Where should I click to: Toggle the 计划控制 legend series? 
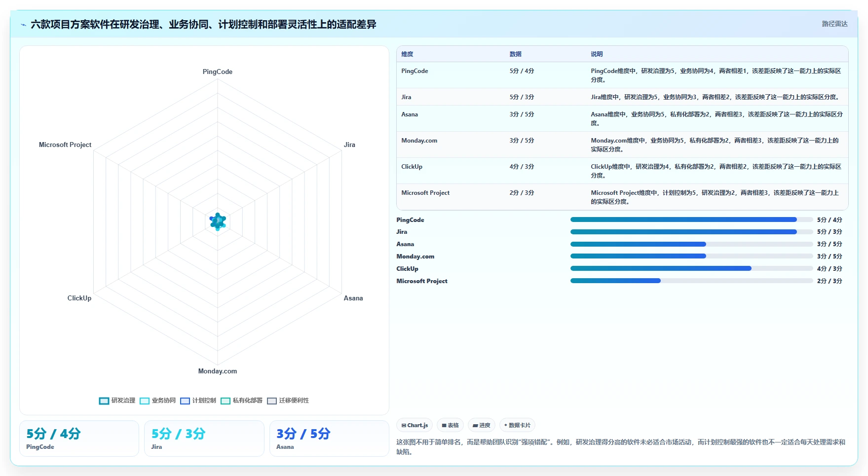click(198, 401)
